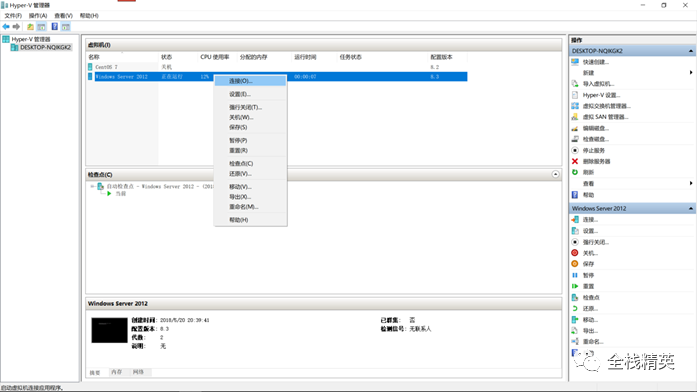The image size is (697, 392).
Task: Collapse the 检查点 panel with round chevron
Action: 555,174
